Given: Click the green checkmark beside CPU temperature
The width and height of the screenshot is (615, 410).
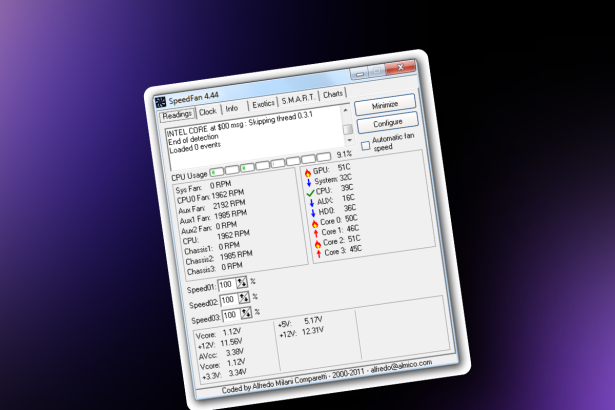Looking at the screenshot, I should [310, 193].
